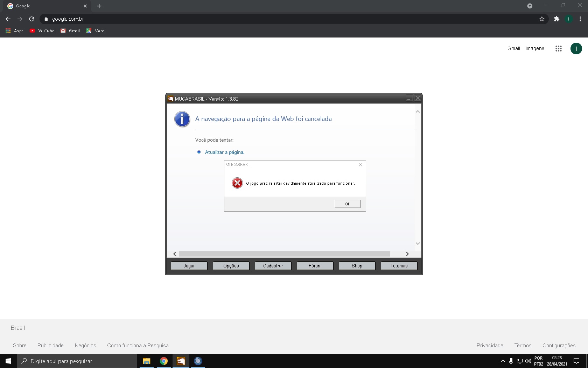Click horizontal scrollbar right arrow in launcher
The height and width of the screenshot is (368, 588).
point(407,254)
